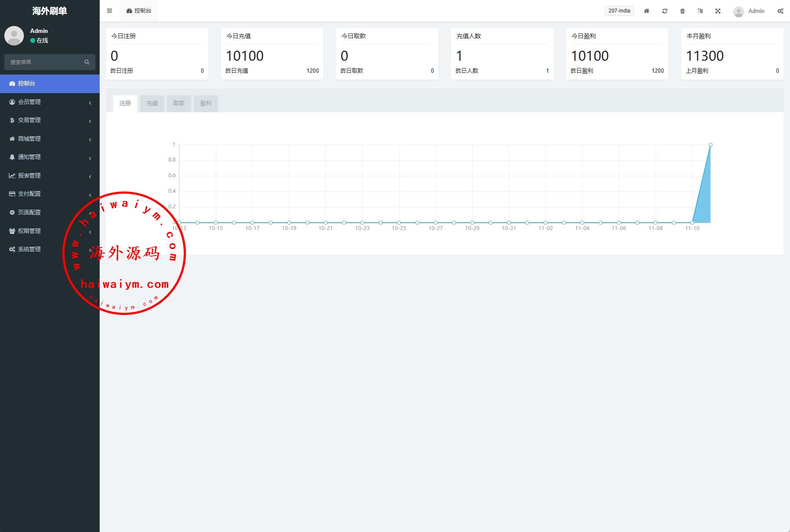Switch to the 盈利 chart tab
Image resolution: width=790 pixels, height=532 pixels.
pos(205,104)
